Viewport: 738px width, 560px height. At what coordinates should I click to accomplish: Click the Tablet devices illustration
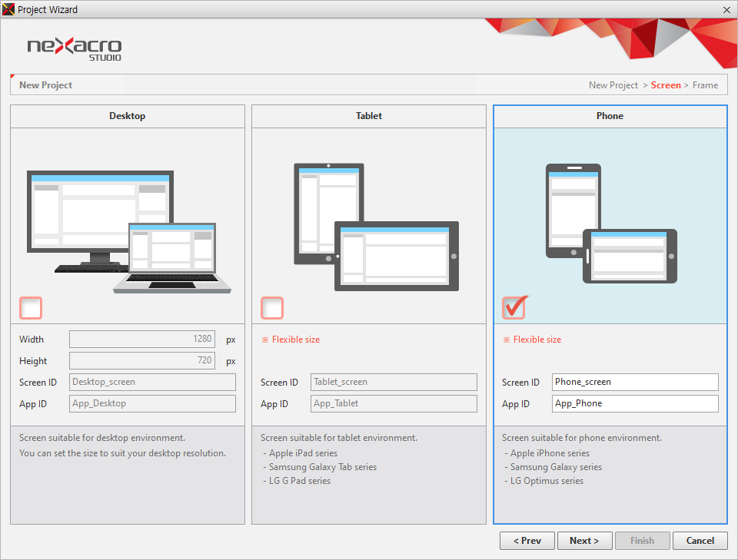pyautogui.click(x=376, y=226)
